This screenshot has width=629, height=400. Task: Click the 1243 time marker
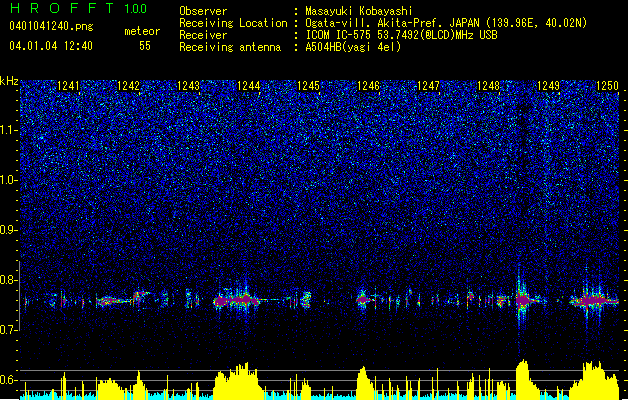click(189, 85)
